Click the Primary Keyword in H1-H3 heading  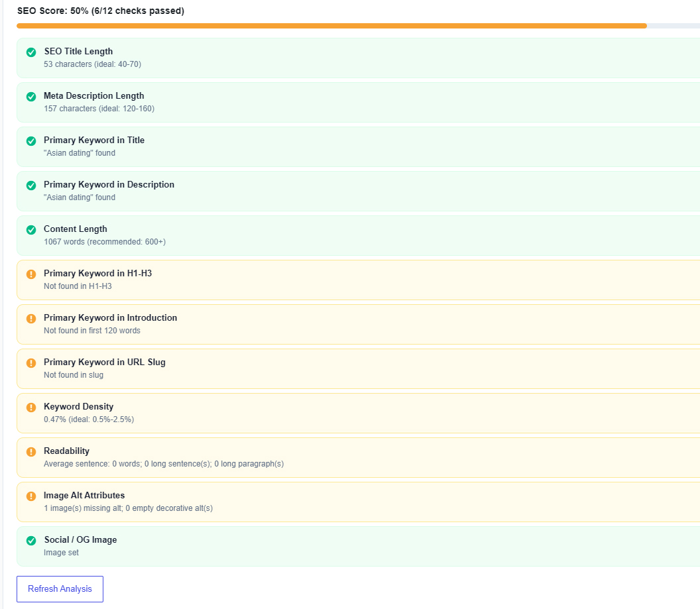97,274
